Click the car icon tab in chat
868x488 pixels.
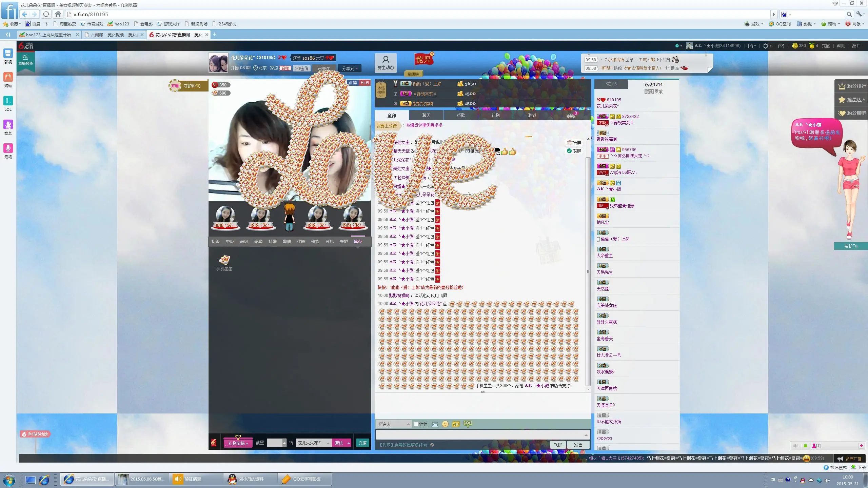pyautogui.click(x=571, y=115)
